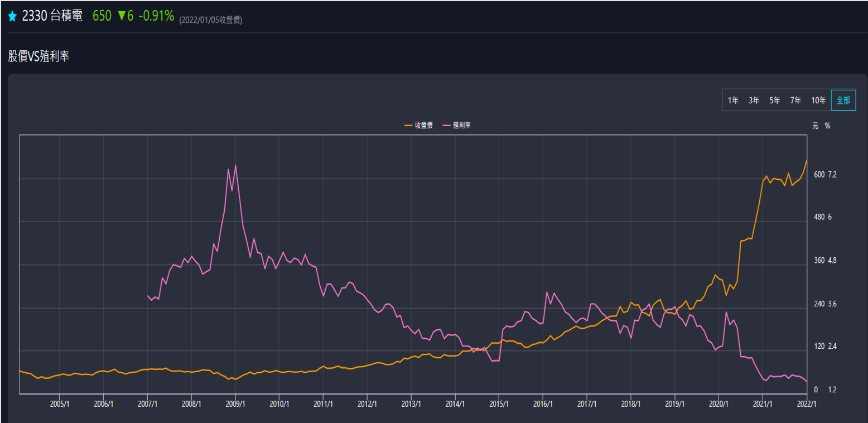The height and width of the screenshot is (423, 868).
Task: Click the orange 收盤價 legend line marker
Action: [x=408, y=126]
